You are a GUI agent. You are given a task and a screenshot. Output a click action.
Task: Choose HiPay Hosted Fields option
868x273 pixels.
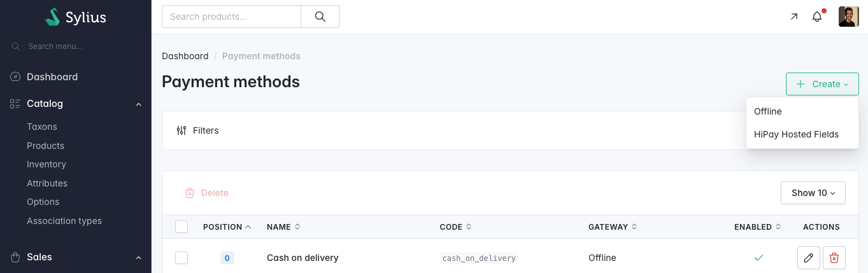(796, 134)
